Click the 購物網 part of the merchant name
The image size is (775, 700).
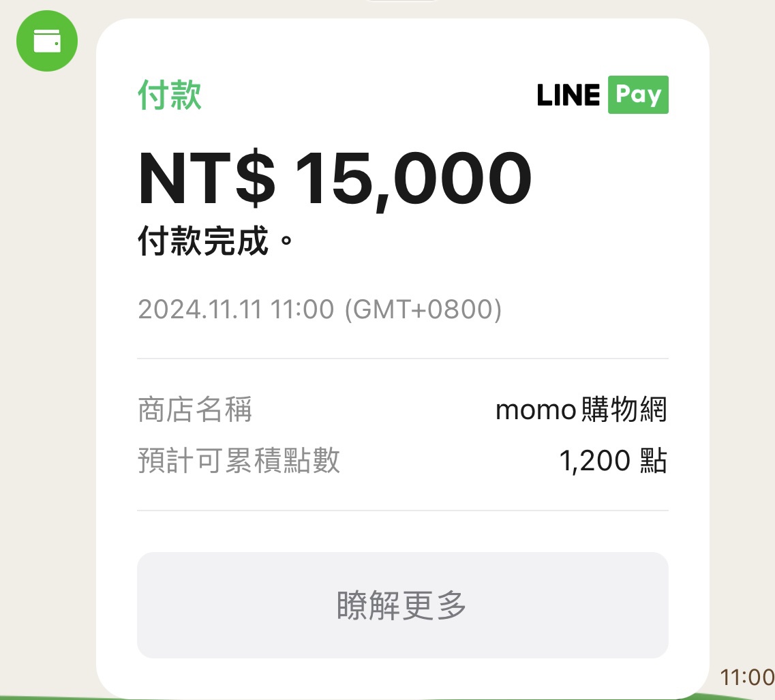tap(624, 410)
